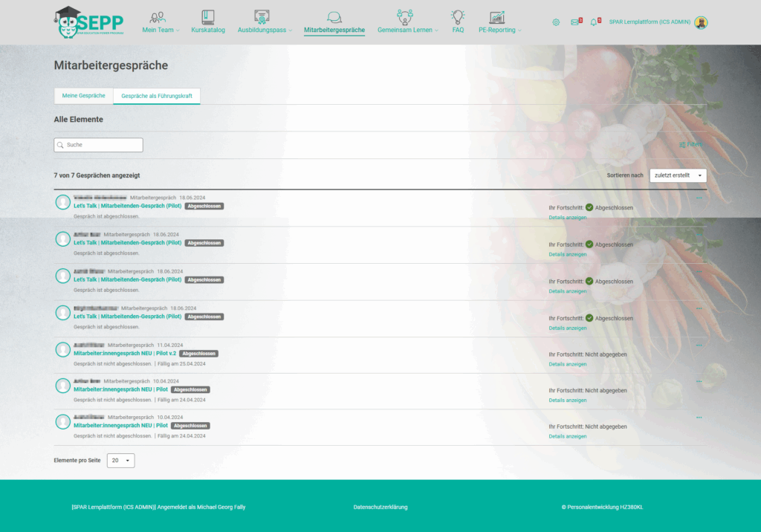Select the circle marker beside the first conversation
Image resolution: width=761 pixels, height=532 pixels.
[x=62, y=201]
